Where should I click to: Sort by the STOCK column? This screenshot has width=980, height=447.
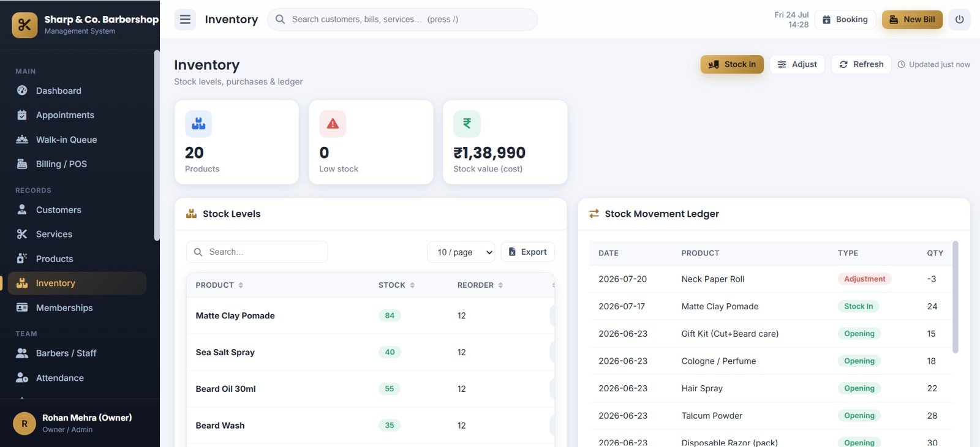click(396, 285)
